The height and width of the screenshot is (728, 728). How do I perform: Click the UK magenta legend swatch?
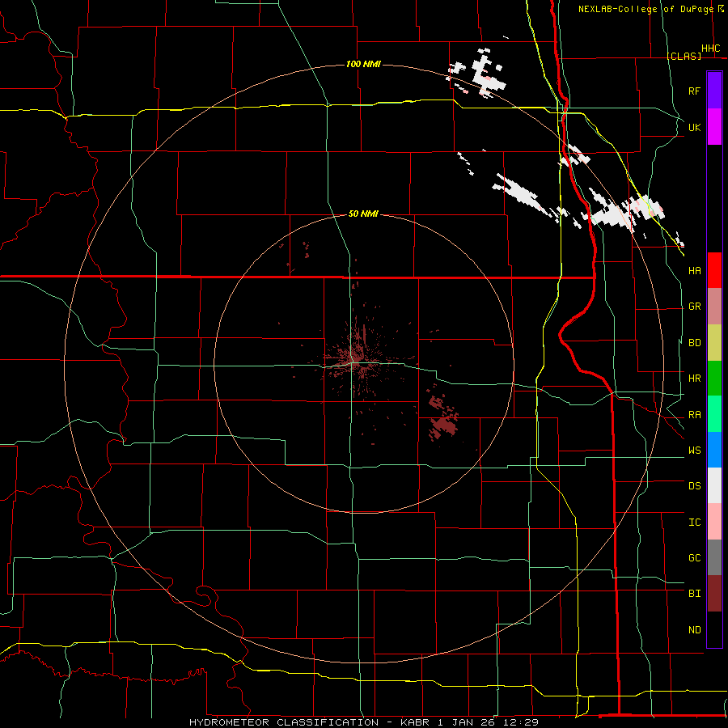coord(714,127)
